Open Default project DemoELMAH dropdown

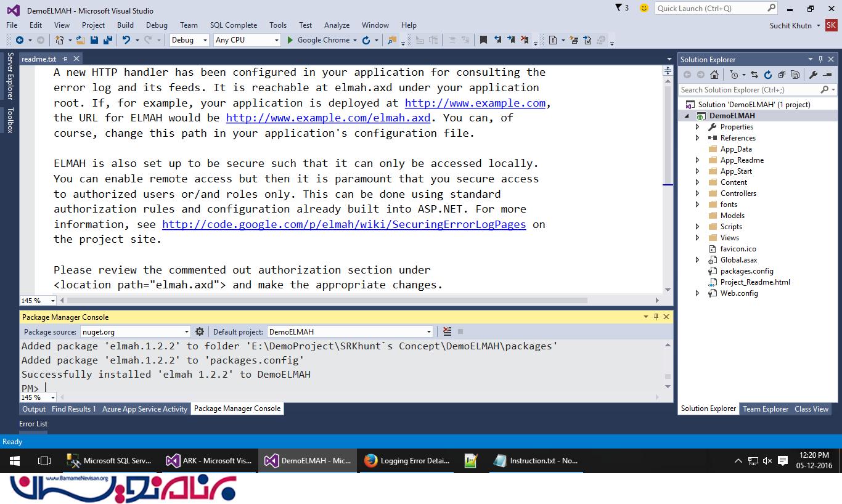coord(350,331)
